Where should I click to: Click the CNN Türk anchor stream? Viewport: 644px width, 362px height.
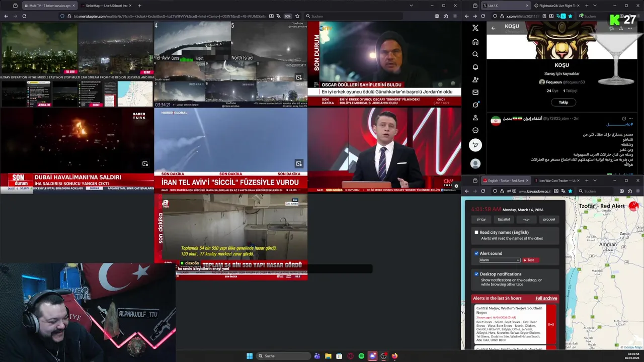click(x=384, y=150)
